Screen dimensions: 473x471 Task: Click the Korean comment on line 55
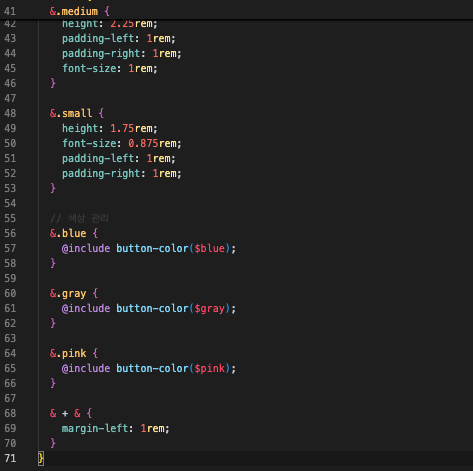(79, 219)
